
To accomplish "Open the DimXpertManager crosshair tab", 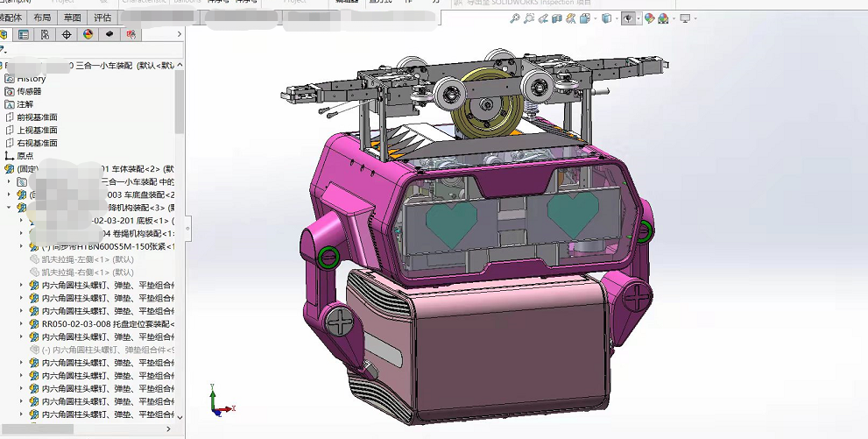I will [x=67, y=35].
